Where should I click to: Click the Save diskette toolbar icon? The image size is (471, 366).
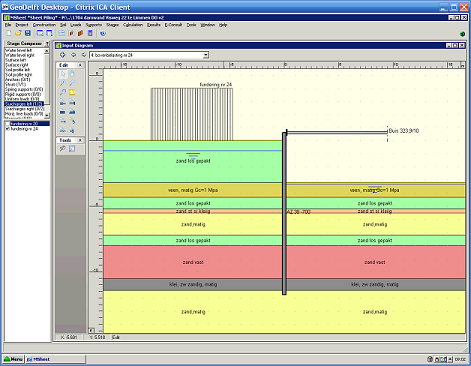pos(28,33)
